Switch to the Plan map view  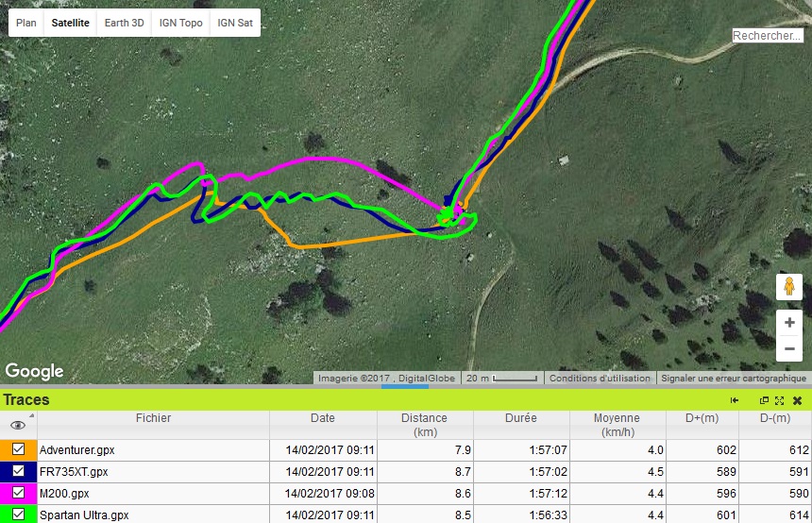[x=26, y=23]
